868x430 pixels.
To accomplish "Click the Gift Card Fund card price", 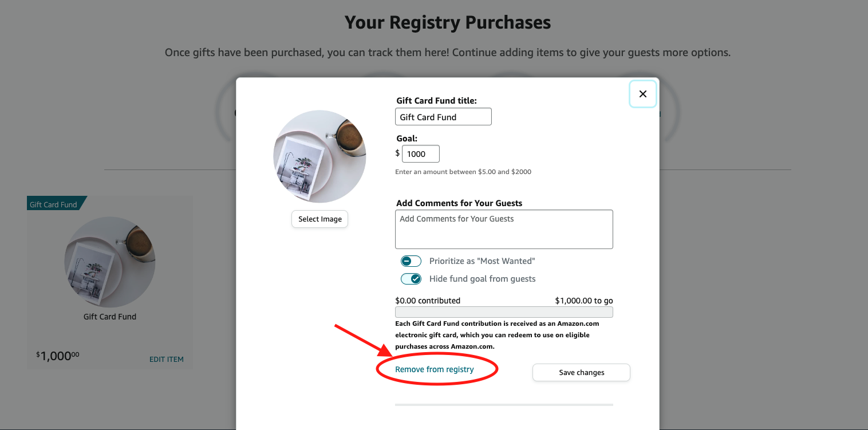I will tap(57, 355).
